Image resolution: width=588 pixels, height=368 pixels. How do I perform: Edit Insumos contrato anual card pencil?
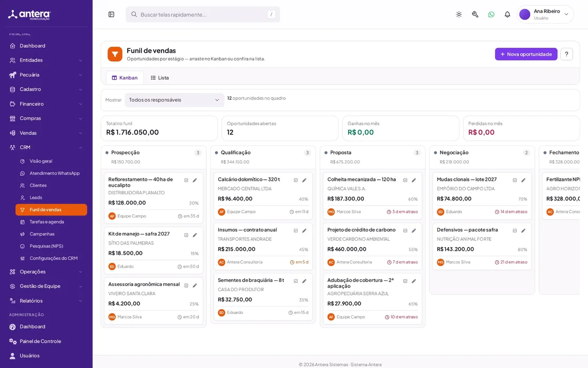[x=304, y=231]
